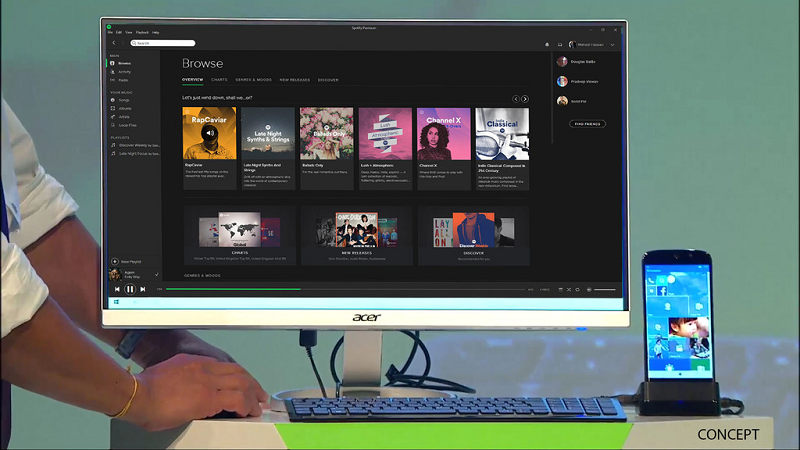Screen dimensions: 800x450
Task: Go to Songs under Your Music
Action: point(123,100)
